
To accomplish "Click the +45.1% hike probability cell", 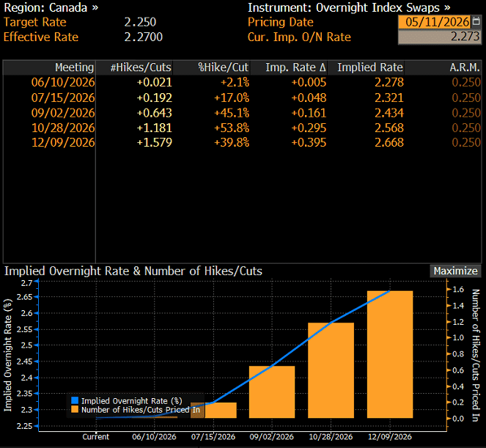I will point(232,113).
